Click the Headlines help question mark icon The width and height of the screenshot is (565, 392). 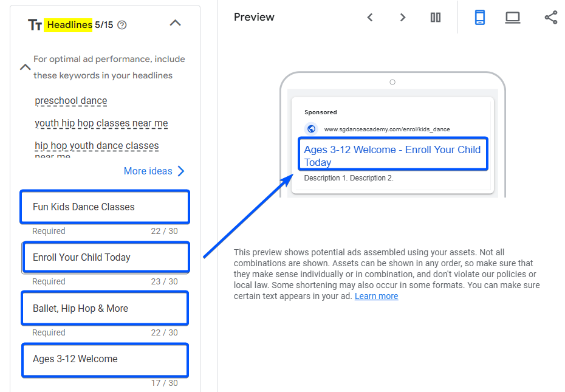(122, 25)
